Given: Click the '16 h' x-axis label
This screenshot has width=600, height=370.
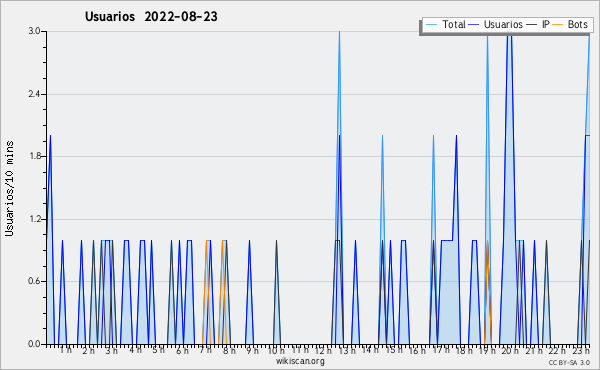Looking at the screenshot, I should click(x=417, y=351).
